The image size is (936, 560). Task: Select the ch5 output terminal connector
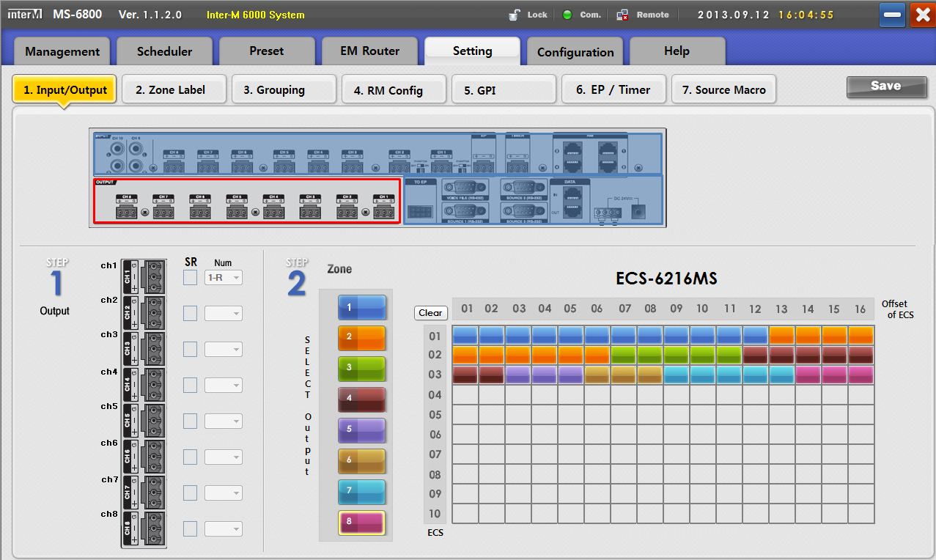(x=144, y=421)
